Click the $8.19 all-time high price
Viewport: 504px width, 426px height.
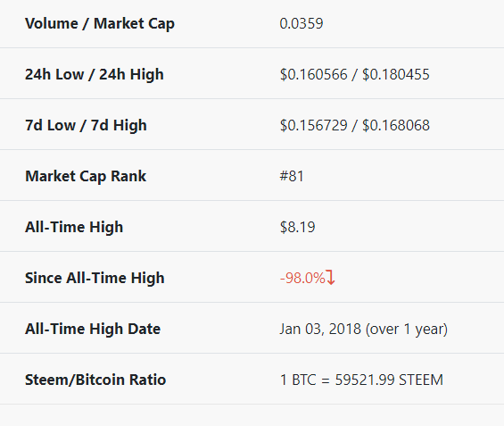tap(298, 227)
